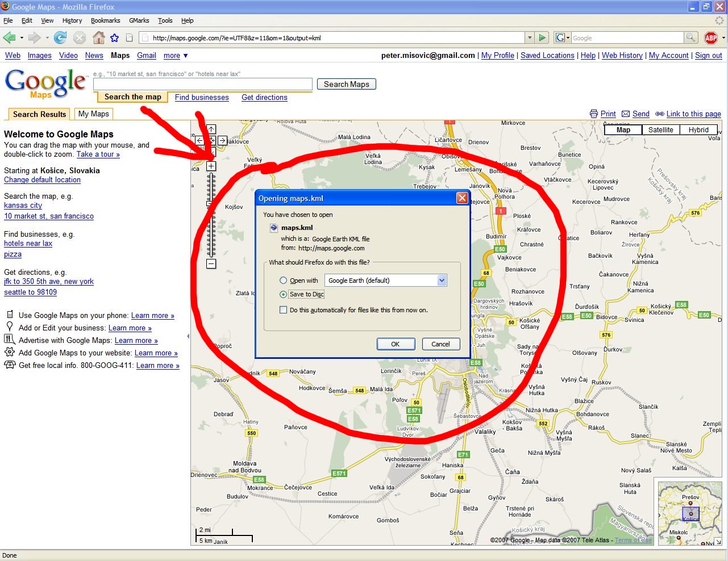Select the Open with radio button
The width and height of the screenshot is (728, 561).
pos(283,280)
